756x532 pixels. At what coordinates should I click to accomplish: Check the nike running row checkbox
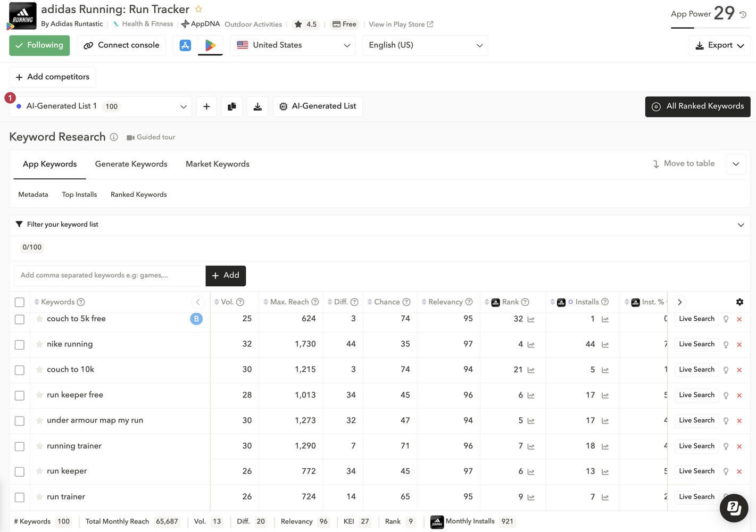pyautogui.click(x=20, y=345)
